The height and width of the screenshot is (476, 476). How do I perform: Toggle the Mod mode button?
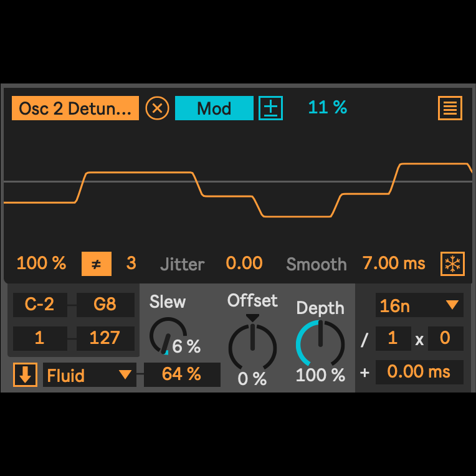point(214,108)
